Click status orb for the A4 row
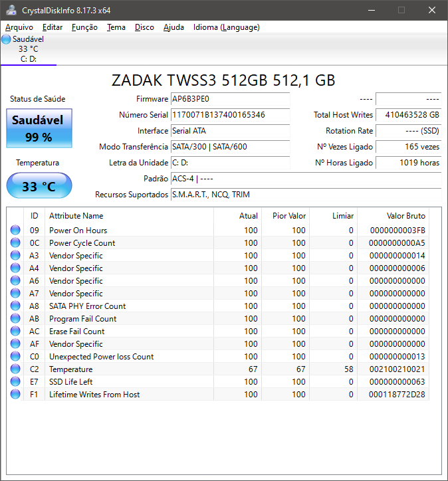Viewport: 448px width, 481px height. point(15,268)
